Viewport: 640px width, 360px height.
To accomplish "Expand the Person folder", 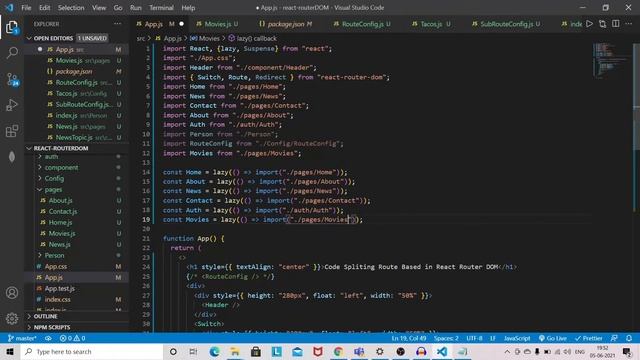I will (x=54, y=256).
